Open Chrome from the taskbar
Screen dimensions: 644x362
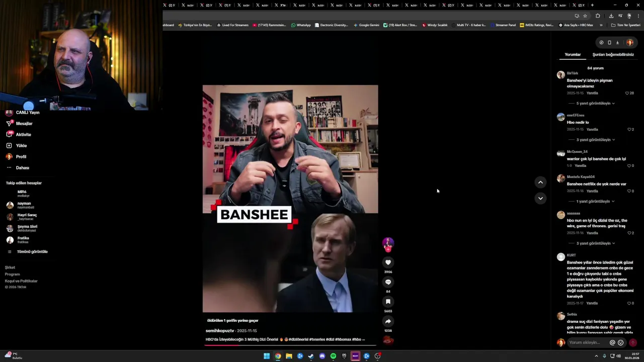click(278, 356)
